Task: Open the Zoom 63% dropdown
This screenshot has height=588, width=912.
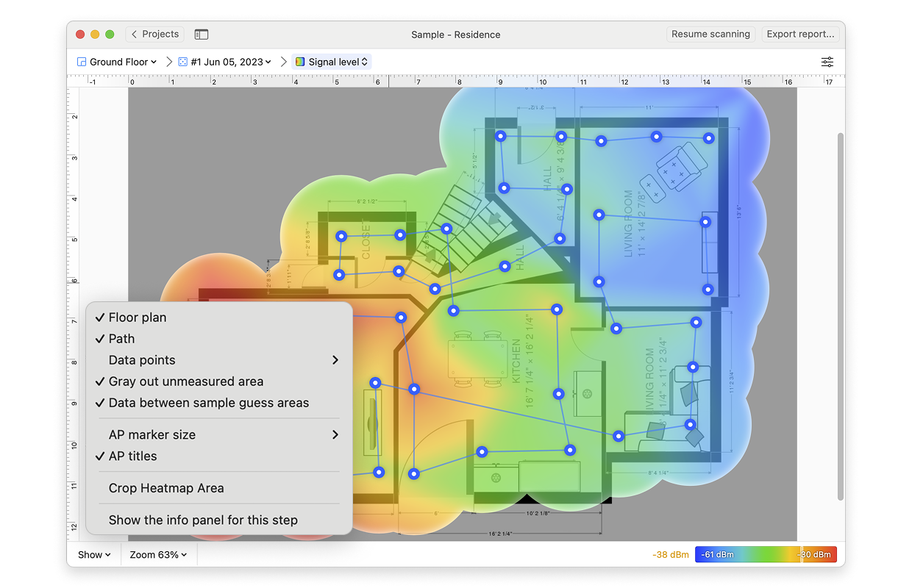Action: click(158, 555)
